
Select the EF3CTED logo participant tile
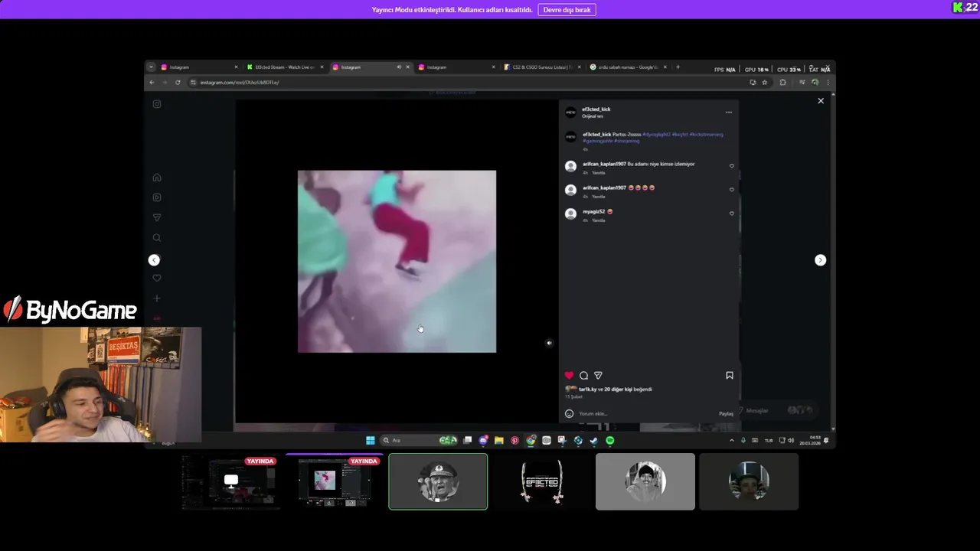click(542, 481)
